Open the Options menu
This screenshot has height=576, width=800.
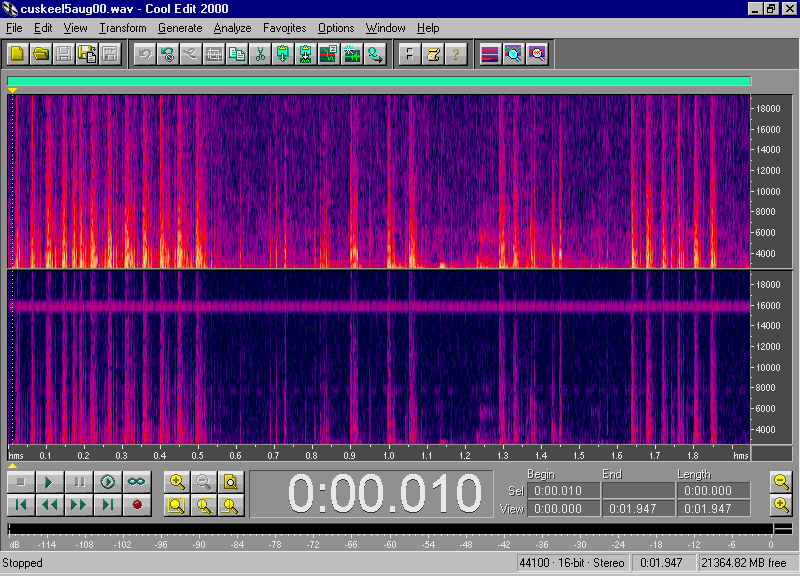click(x=336, y=28)
